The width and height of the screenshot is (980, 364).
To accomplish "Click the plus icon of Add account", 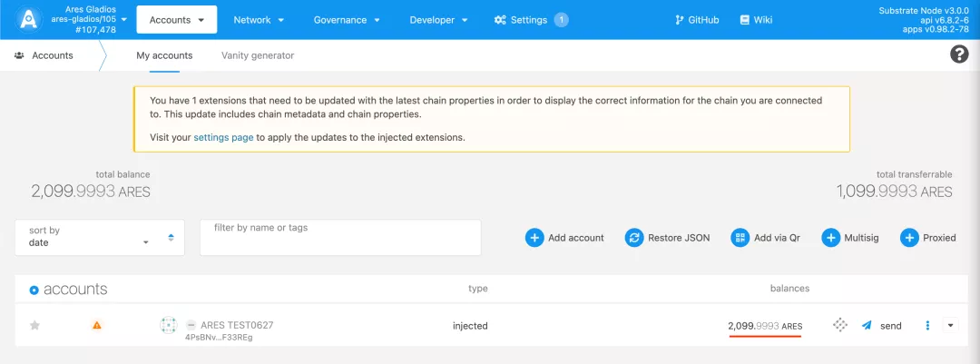I will point(534,238).
